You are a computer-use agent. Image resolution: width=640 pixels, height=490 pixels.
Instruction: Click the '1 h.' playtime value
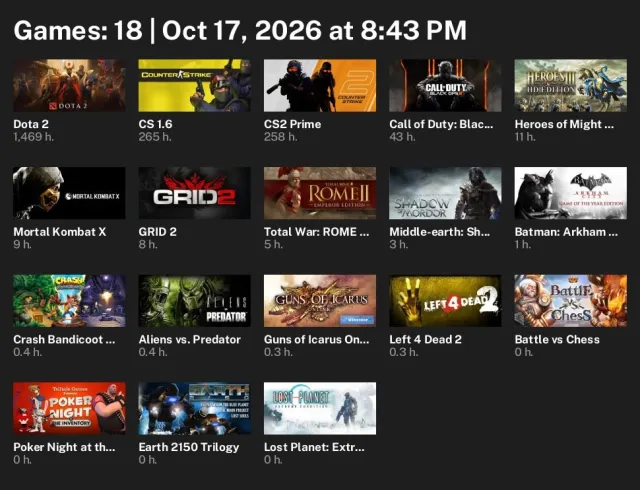coord(523,245)
